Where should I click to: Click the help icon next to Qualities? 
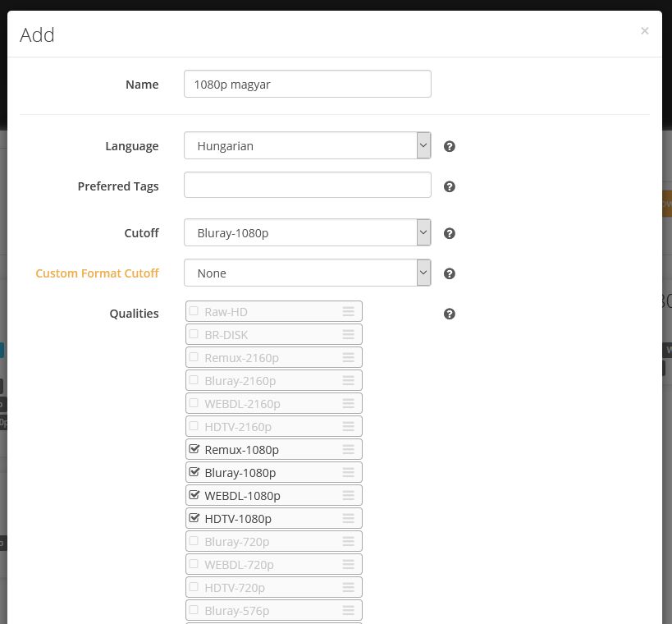pyautogui.click(x=449, y=314)
